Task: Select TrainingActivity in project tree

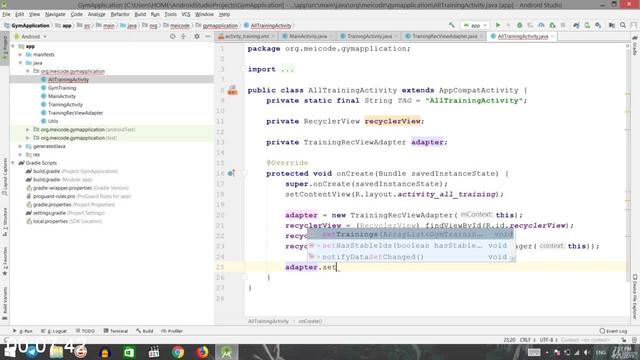Action: [65, 104]
